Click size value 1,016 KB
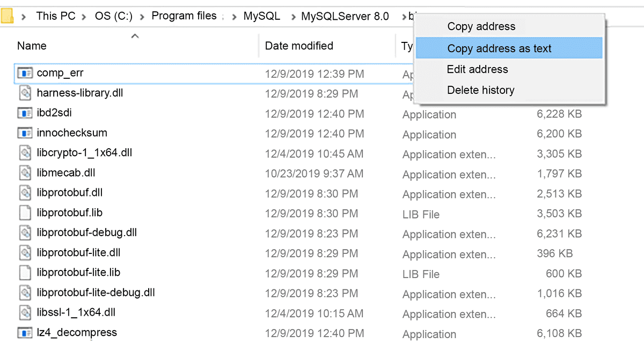The height and width of the screenshot is (343, 644). point(559,293)
